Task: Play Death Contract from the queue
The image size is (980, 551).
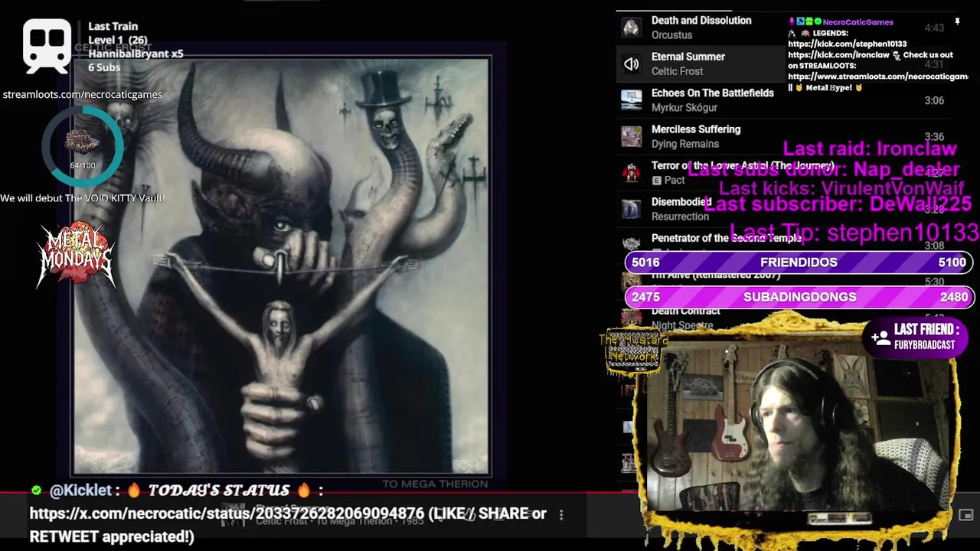Action: click(685, 311)
